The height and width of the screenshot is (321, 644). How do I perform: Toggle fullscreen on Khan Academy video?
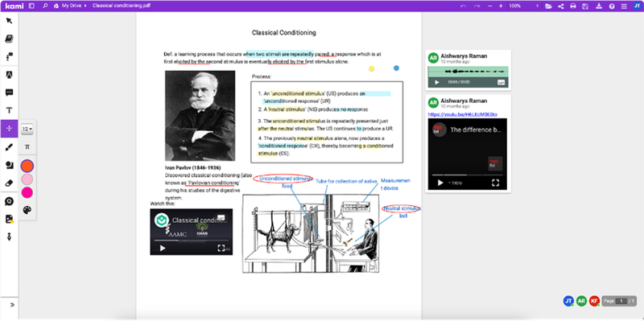click(221, 248)
